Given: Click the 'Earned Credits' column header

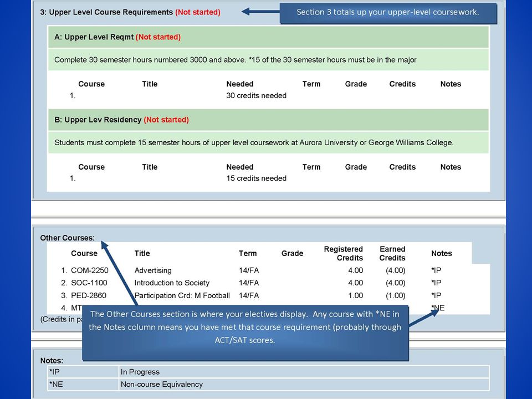Looking at the screenshot, I should [x=392, y=253].
